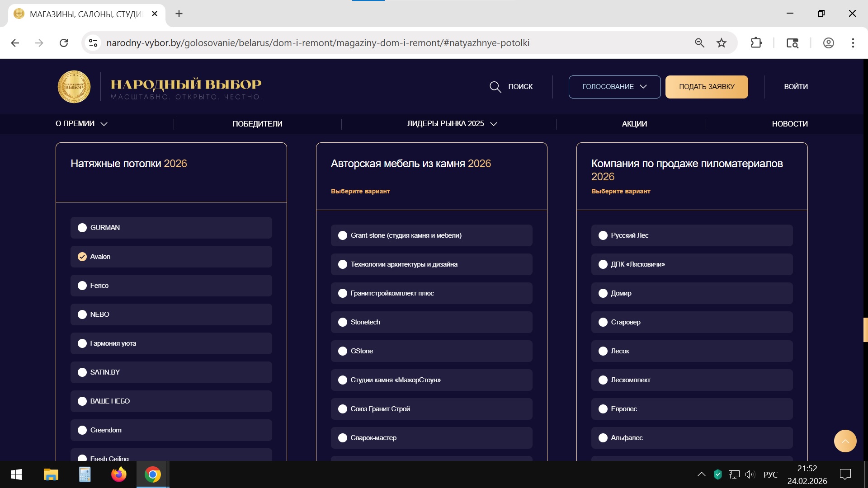Choose the Stonetech radio option
Viewport: 868px width, 488px height.
point(343,322)
